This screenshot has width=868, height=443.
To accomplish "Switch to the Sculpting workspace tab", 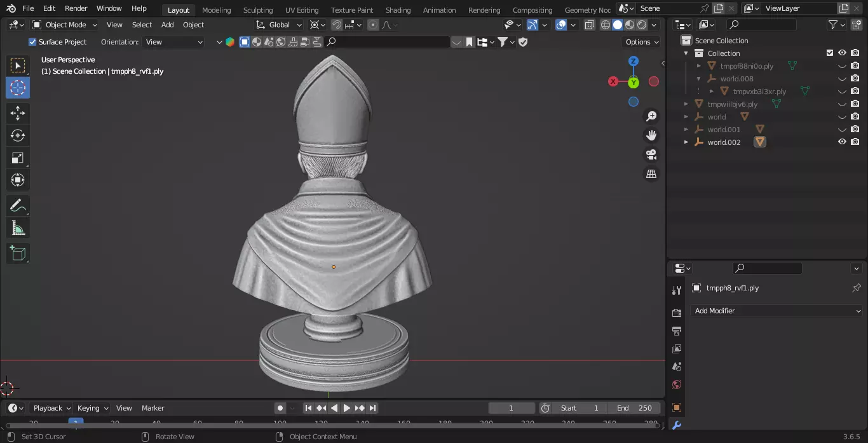I will coord(258,10).
